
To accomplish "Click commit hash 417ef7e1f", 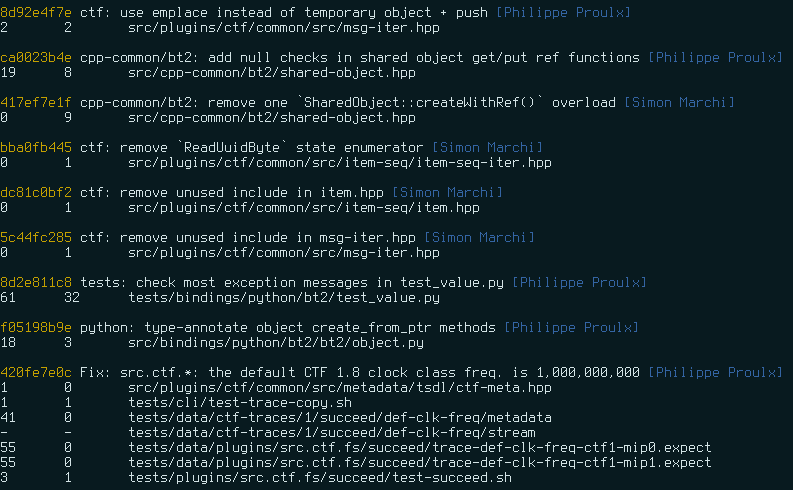I will point(36,102).
